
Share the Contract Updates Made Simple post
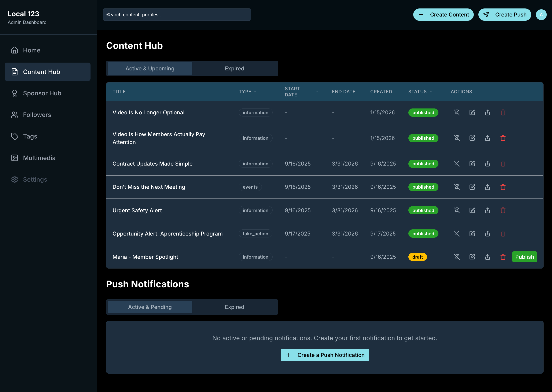pyautogui.click(x=487, y=164)
